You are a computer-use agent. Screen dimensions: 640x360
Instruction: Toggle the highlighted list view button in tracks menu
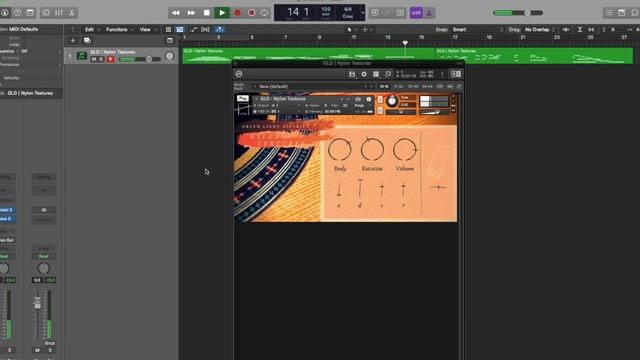coord(180,29)
